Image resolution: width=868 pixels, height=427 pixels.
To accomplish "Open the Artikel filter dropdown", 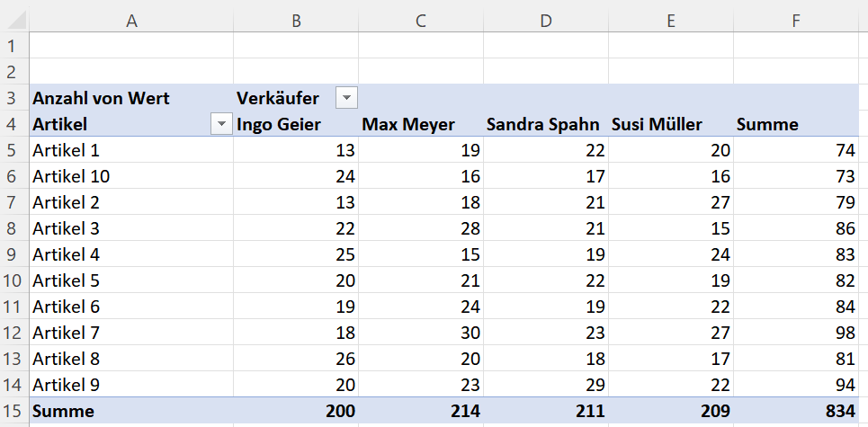I will (x=222, y=125).
